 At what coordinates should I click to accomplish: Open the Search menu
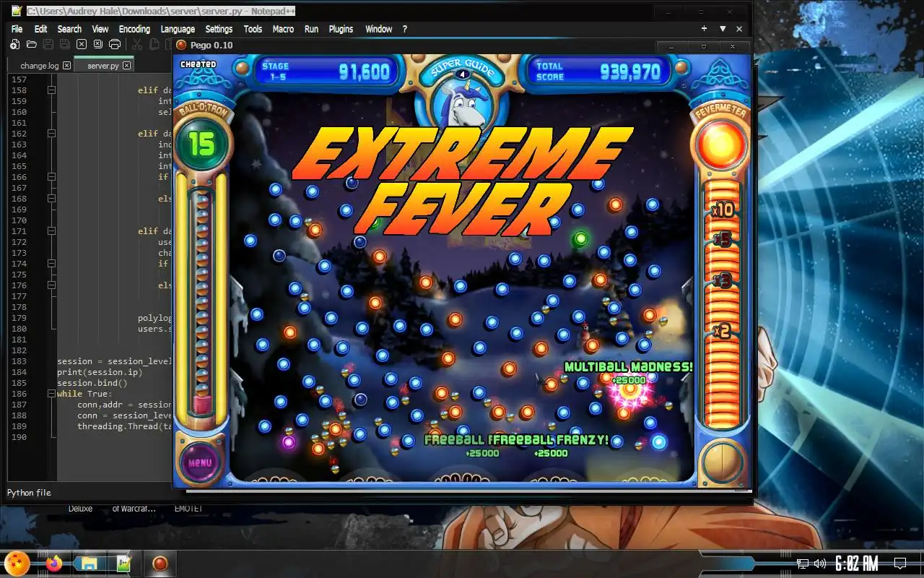tap(69, 29)
